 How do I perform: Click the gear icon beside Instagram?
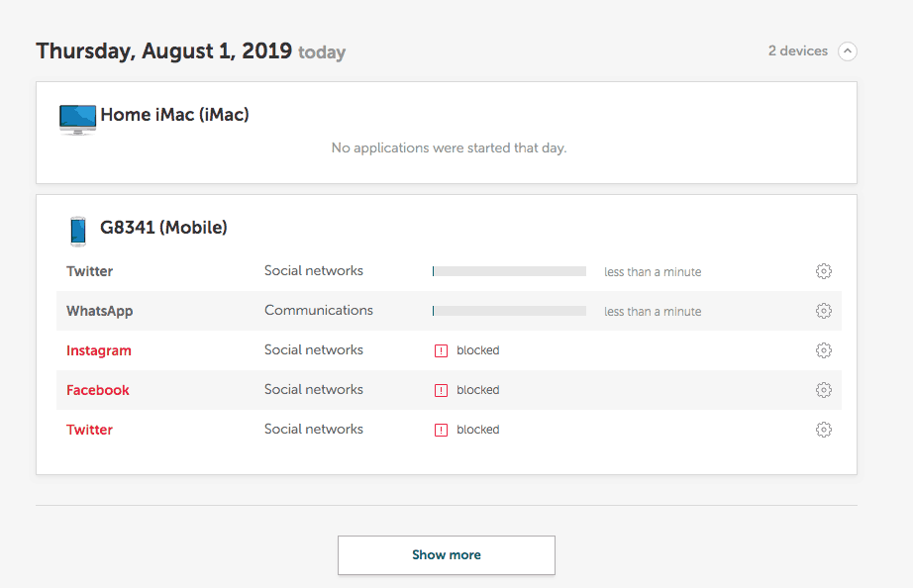(823, 350)
